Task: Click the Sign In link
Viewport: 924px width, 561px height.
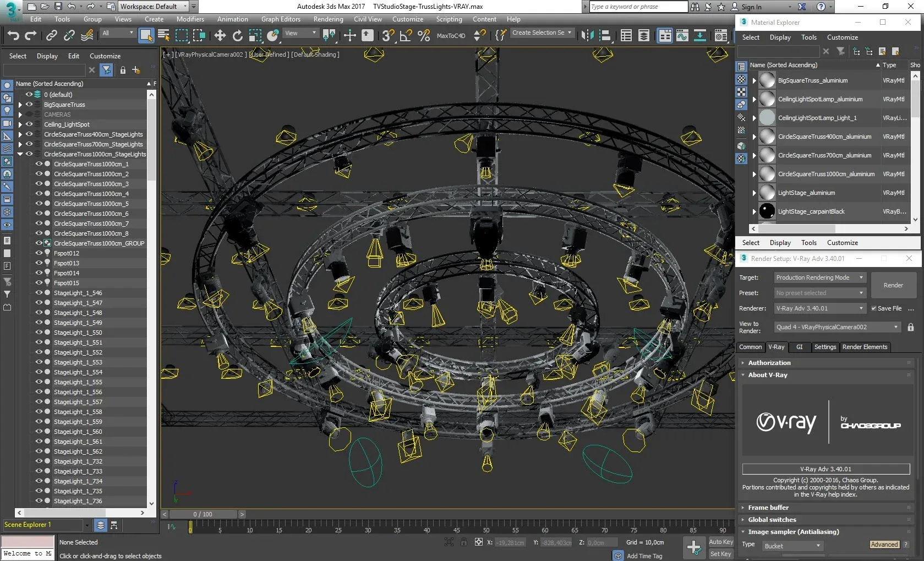Action: click(751, 7)
